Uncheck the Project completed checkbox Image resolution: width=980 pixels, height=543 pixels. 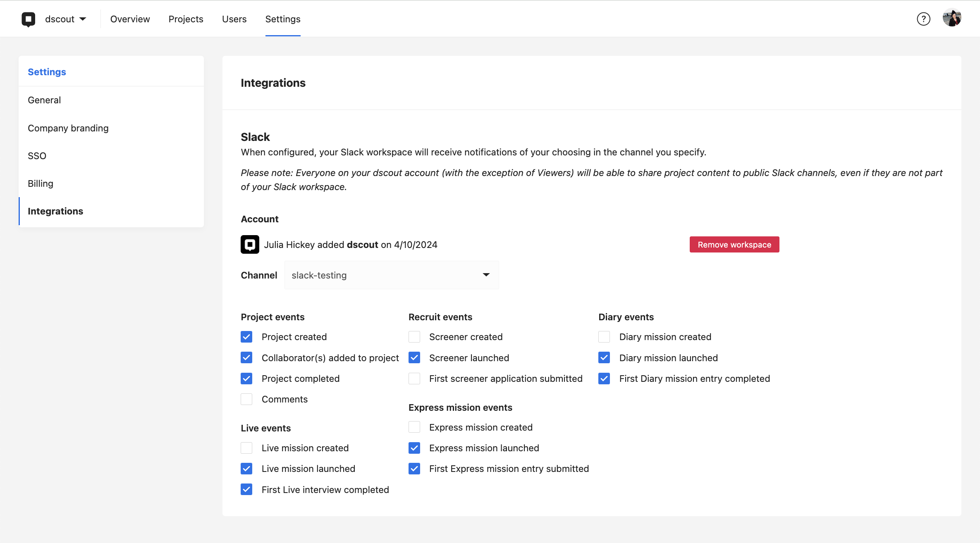[246, 379]
